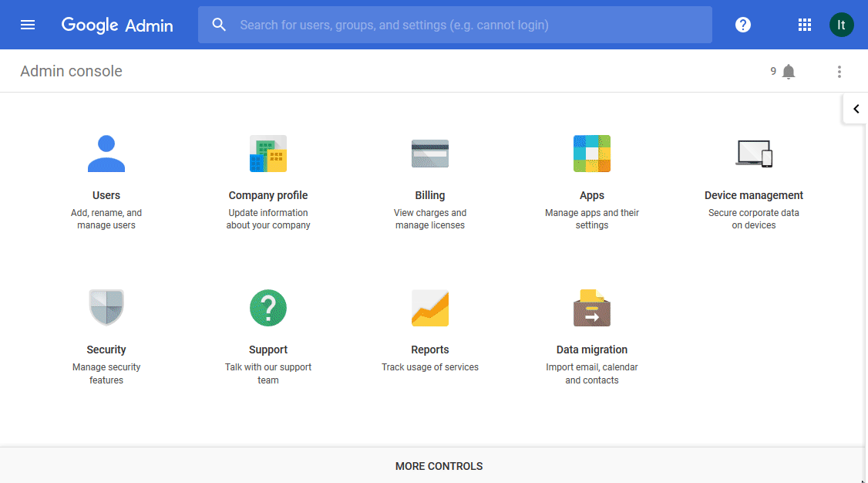Viewport: 868px width, 483px height.
Task: Click the Device management title link
Action: [x=754, y=195]
